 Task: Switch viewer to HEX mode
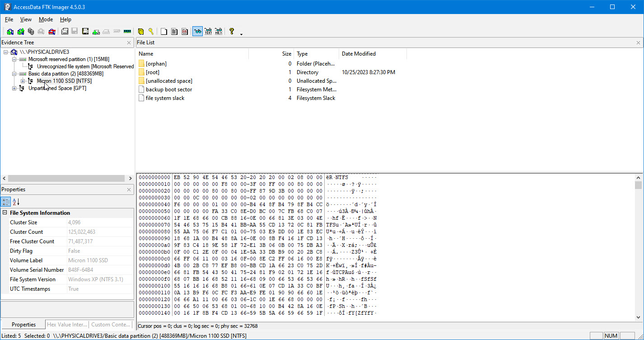219,32
